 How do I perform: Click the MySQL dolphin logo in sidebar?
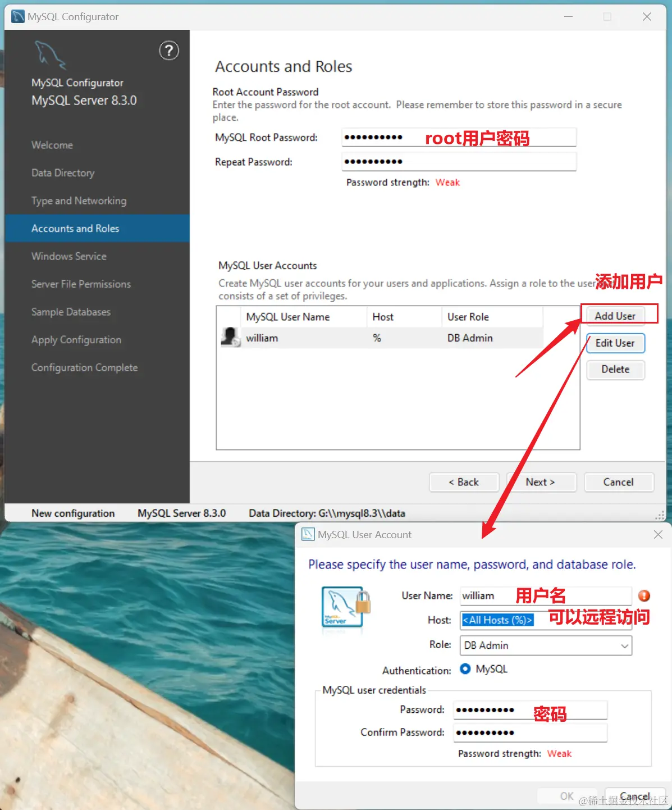pyautogui.click(x=50, y=54)
